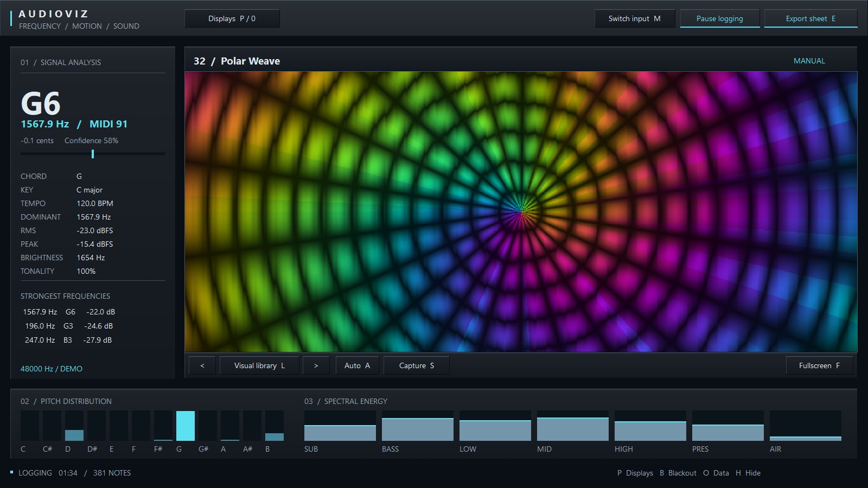The image size is (868, 488).
Task: Select the D pitch distribution bar
Action: coord(74,426)
